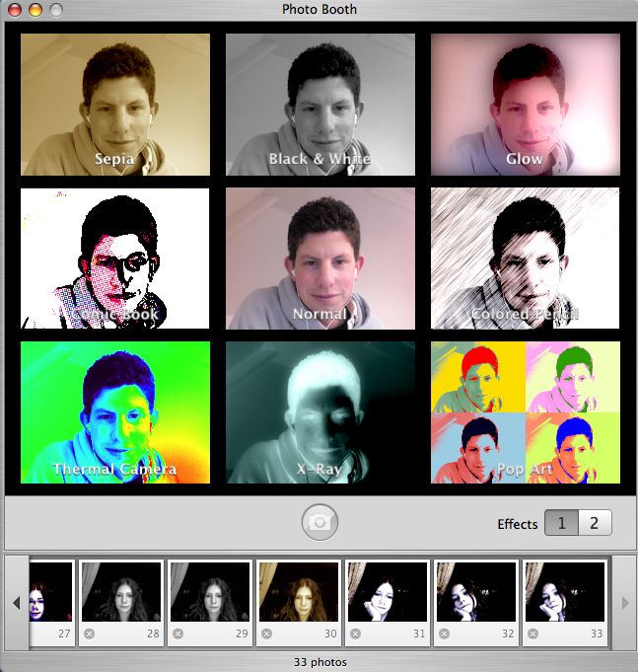
Task: Choose the Glow effect preview
Action: [526, 105]
